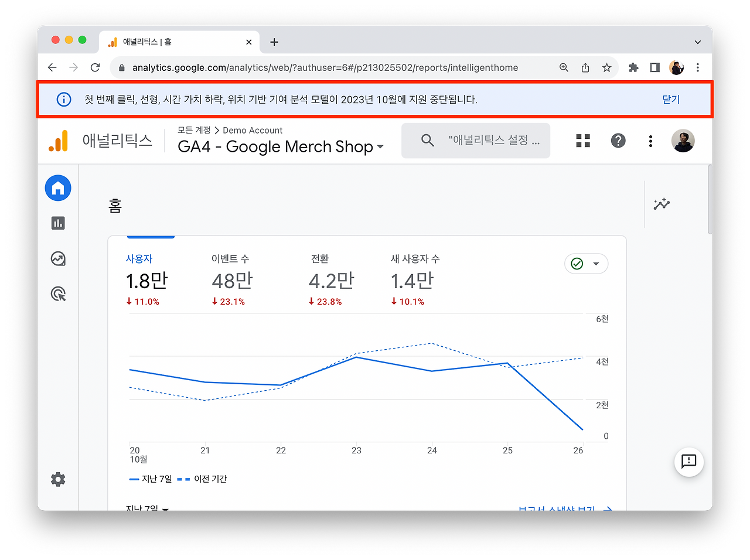Expand the tab search chevron in Chrome

[698, 42]
